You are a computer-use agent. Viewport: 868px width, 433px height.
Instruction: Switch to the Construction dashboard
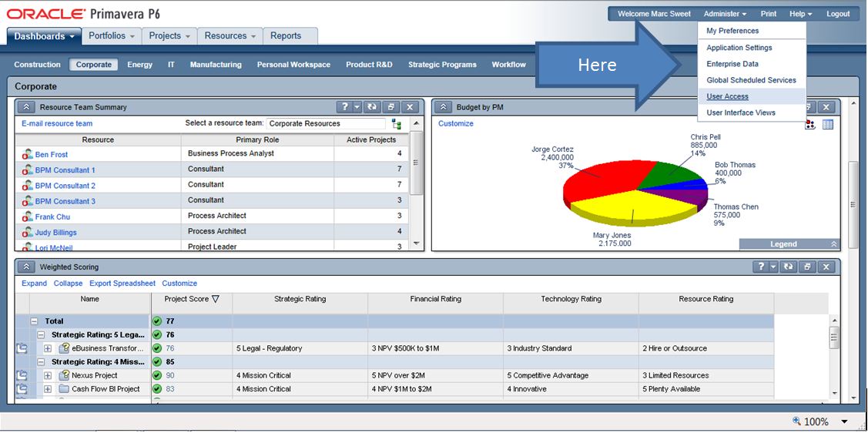coord(37,65)
